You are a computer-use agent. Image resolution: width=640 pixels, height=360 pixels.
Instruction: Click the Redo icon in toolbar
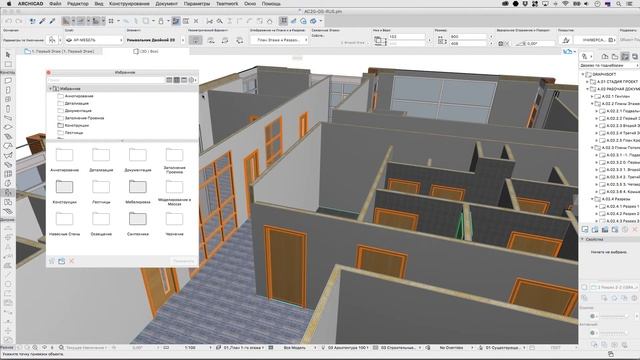pos(18,21)
